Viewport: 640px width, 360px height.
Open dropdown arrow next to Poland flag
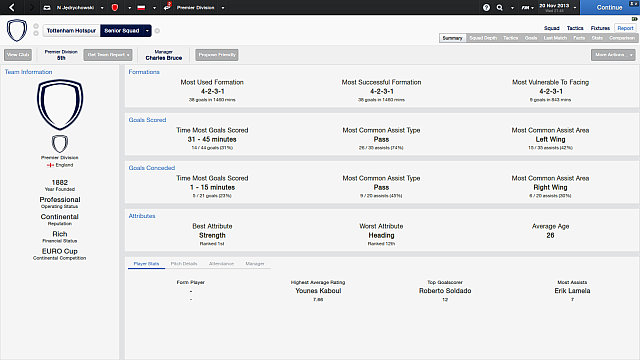[x=154, y=8]
